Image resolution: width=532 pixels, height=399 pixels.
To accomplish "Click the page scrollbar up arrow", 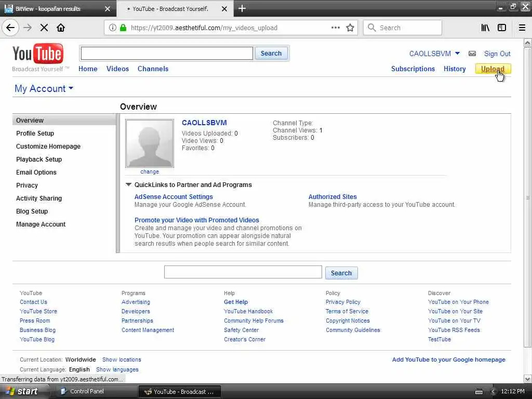I will point(528,43).
